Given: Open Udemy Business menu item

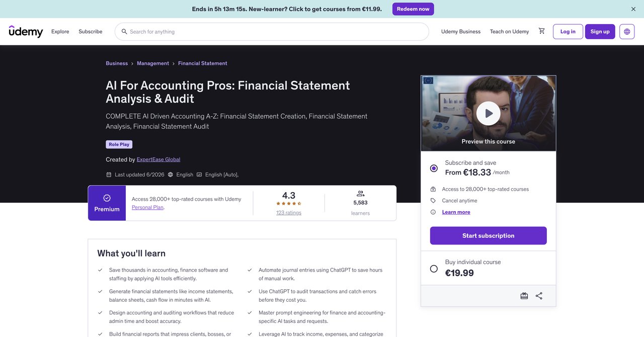Looking at the screenshot, I should pyautogui.click(x=461, y=32).
